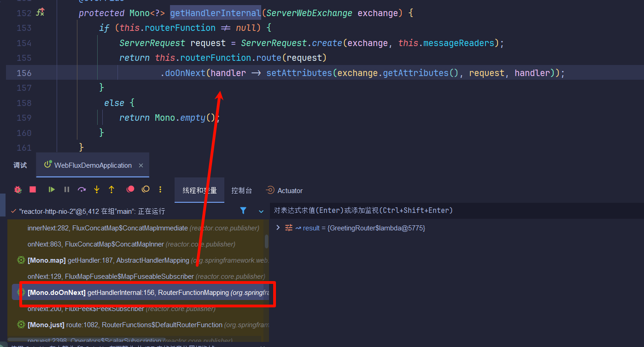Viewport: 644px width, 347px height.
Task: Click the ServerWebExchange parameter type
Action: point(309,13)
